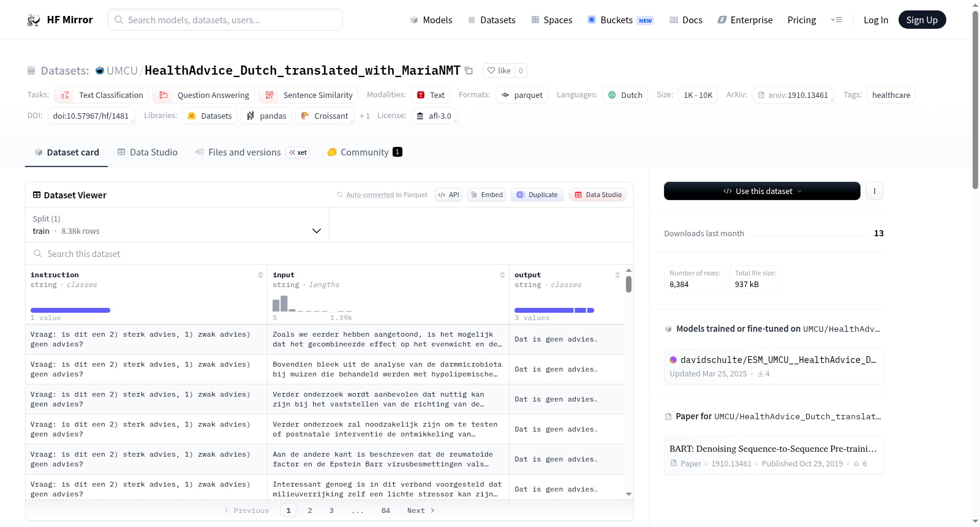
Task: Open Datasets in the top navigation
Action: pyautogui.click(x=492, y=20)
